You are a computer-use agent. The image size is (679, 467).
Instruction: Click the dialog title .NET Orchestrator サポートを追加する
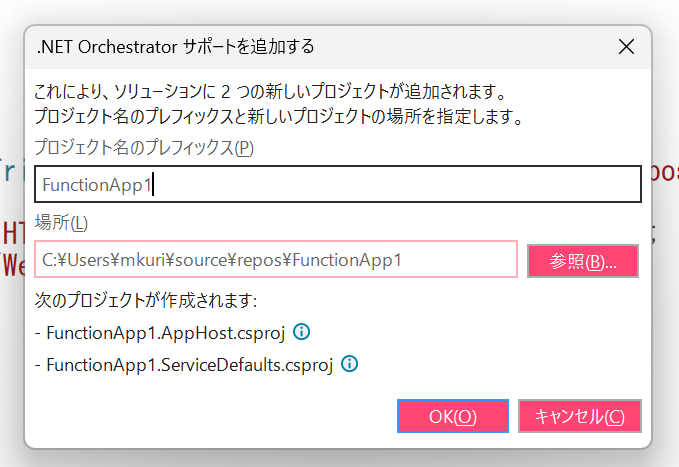175,47
